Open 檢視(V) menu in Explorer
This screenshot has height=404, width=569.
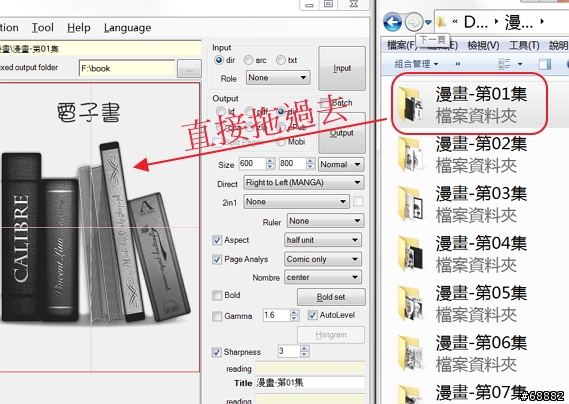(483, 45)
